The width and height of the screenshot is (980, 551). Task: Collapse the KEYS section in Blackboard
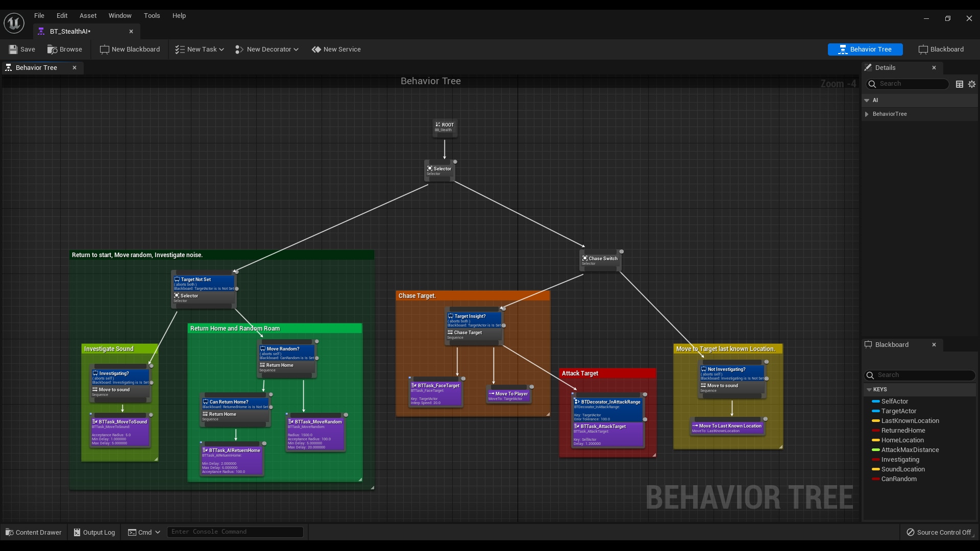click(x=870, y=389)
